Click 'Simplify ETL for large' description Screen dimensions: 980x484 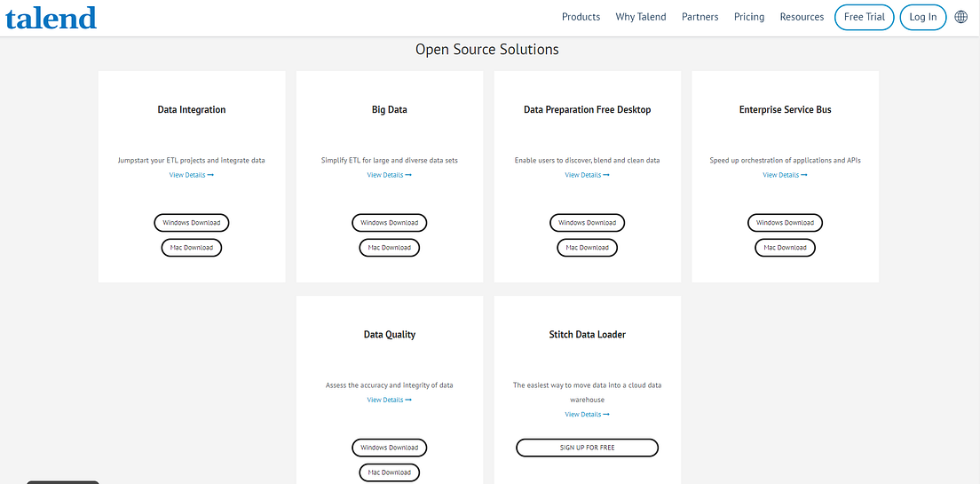[390, 161]
